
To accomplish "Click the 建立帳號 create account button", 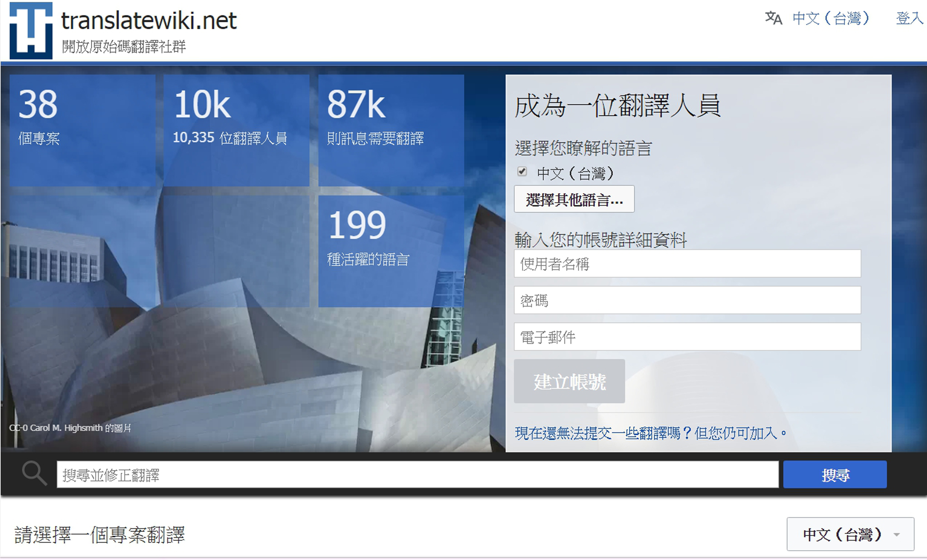I will (569, 381).
